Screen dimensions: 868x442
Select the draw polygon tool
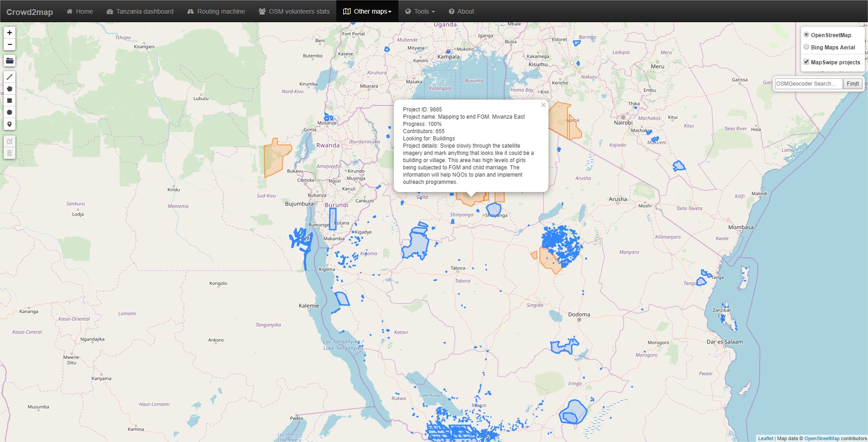point(10,89)
